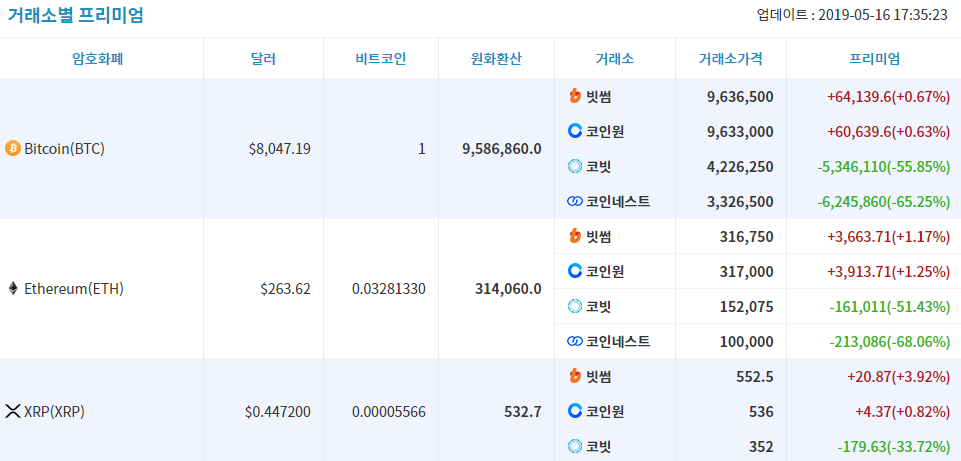Click the 9,586,860.0 won value
Screen dimensions: 961x461
coord(502,149)
